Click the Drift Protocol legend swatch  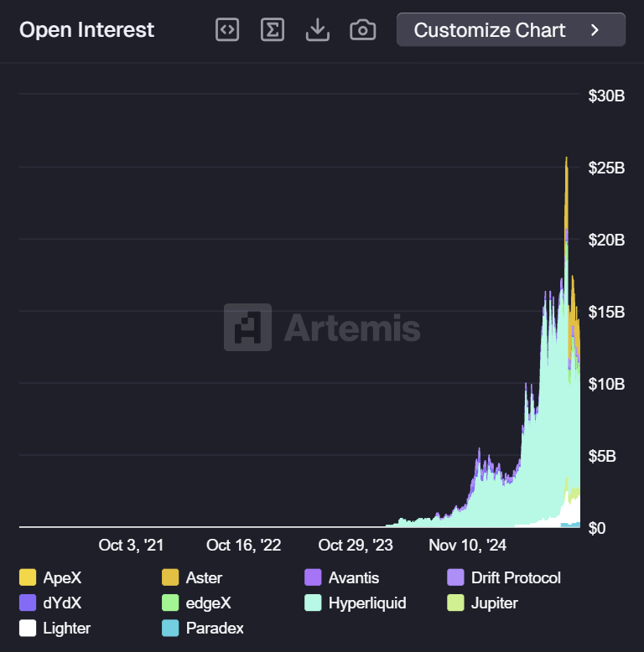(456, 577)
